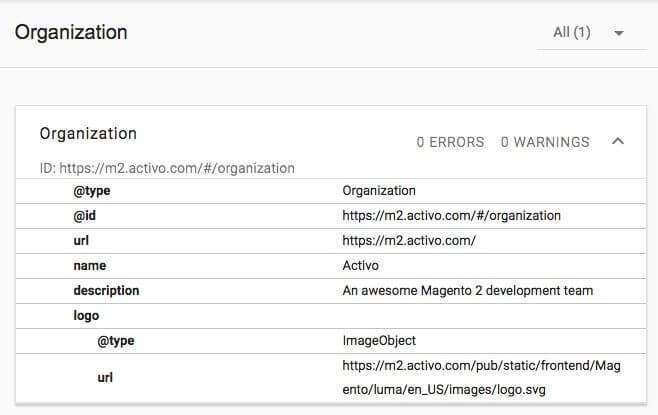
Task: Click the name property label
Action: (90, 266)
